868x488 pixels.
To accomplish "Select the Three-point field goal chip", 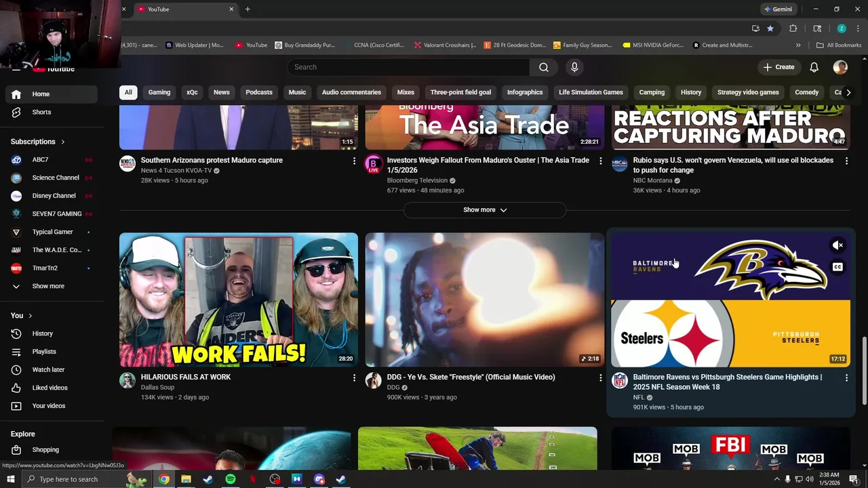I will tap(460, 92).
